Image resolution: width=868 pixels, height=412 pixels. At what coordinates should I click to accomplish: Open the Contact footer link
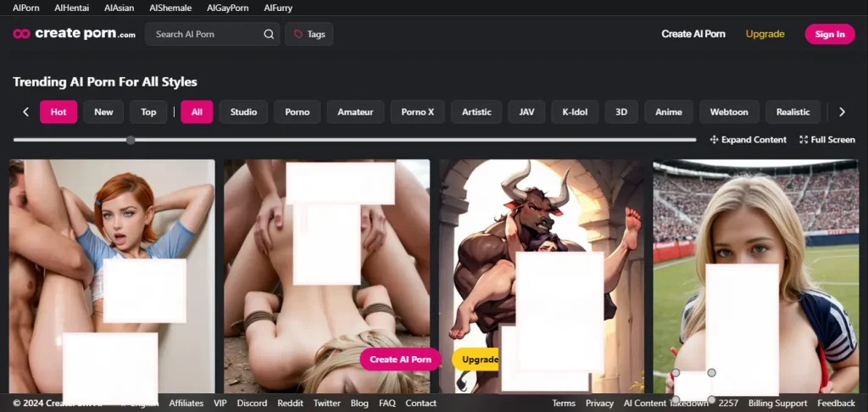tap(420, 404)
